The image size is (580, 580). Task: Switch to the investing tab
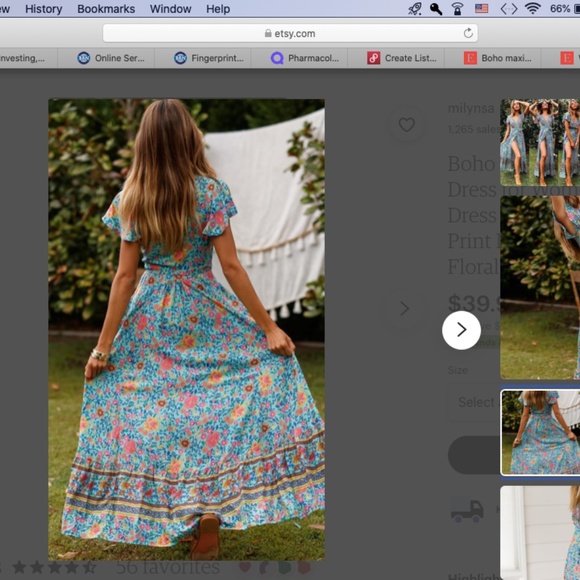(x=28, y=58)
